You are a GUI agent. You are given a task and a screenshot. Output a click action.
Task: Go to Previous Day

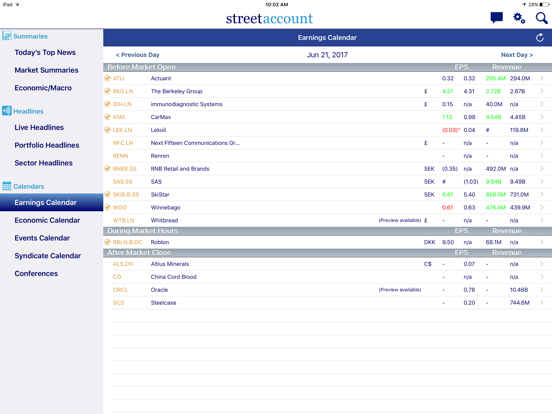(x=138, y=55)
